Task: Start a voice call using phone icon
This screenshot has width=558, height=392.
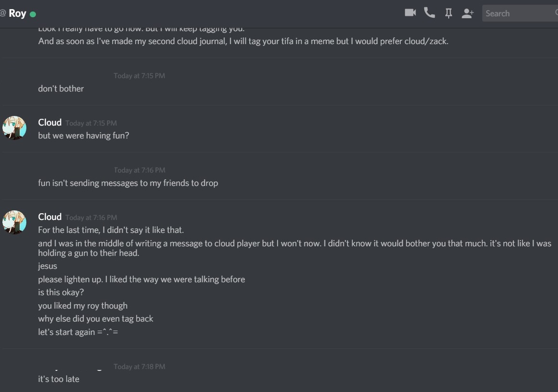Action: click(430, 13)
